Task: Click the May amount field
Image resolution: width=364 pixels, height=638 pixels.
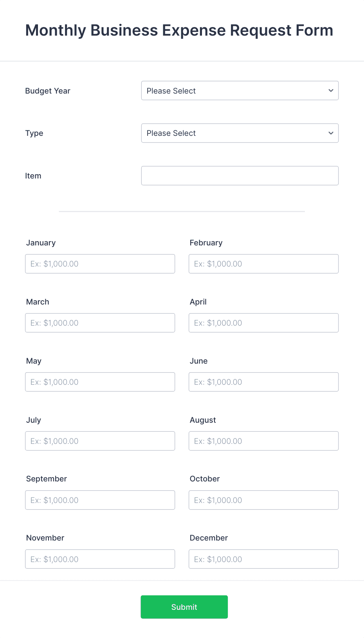Action: tap(100, 382)
